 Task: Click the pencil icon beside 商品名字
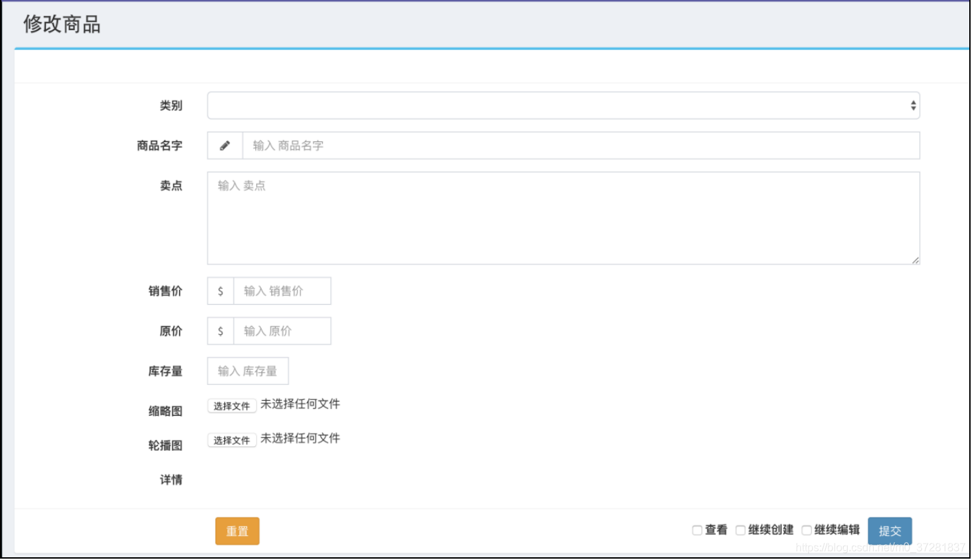coord(225,145)
